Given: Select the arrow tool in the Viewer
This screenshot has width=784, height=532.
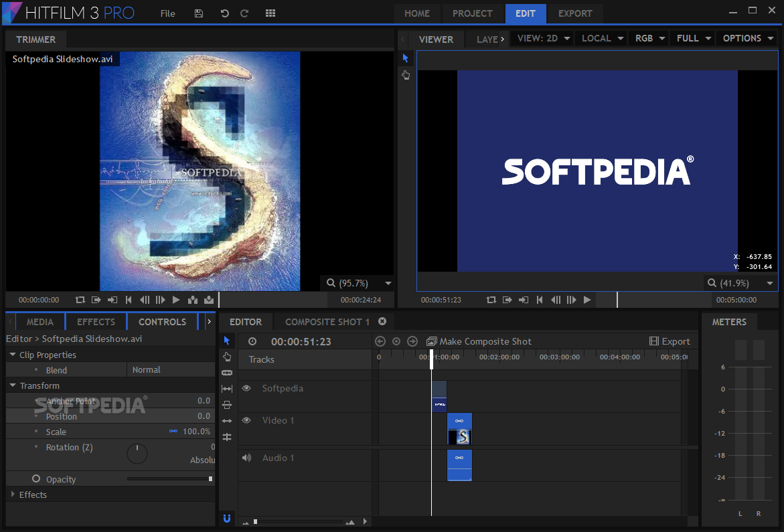Looking at the screenshot, I should click(x=406, y=58).
